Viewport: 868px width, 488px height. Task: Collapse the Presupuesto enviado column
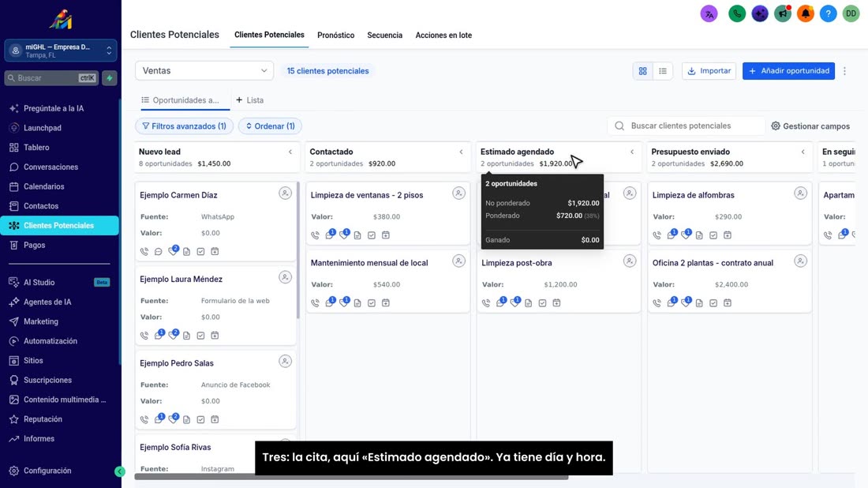(x=803, y=152)
